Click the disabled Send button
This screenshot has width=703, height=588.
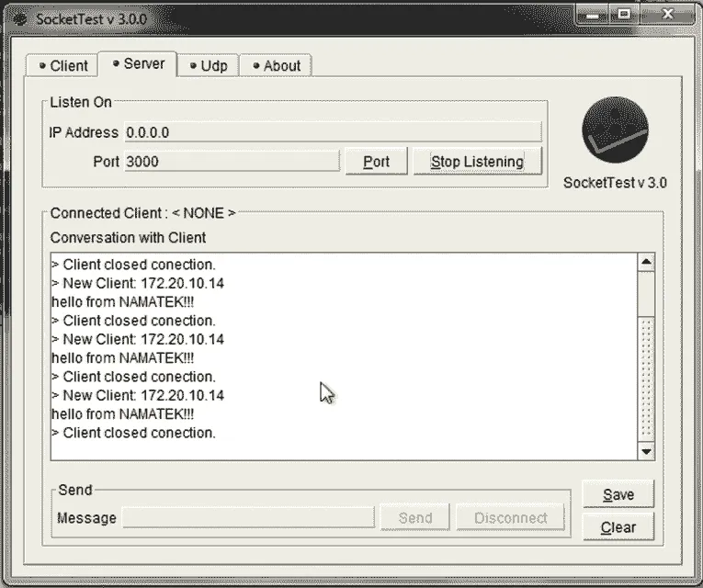coord(414,517)
